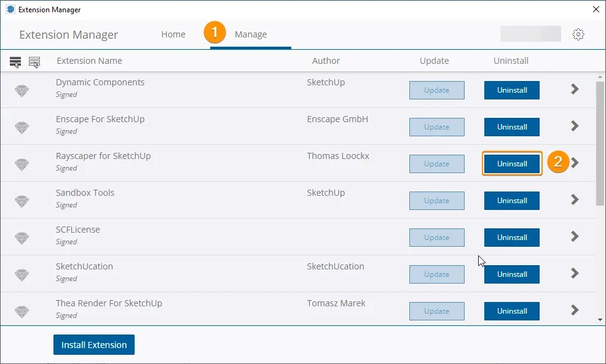Click the Thea Render gem icon

[22, 311]
